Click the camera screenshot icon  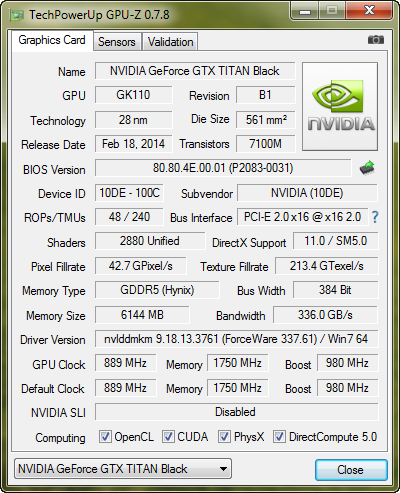click(376, 40)
